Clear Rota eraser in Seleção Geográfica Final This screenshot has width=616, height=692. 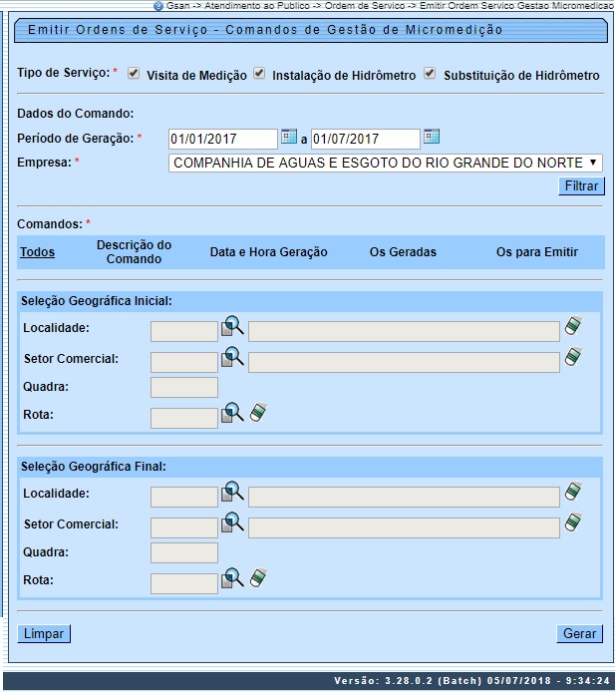click(x=258, y=578)
